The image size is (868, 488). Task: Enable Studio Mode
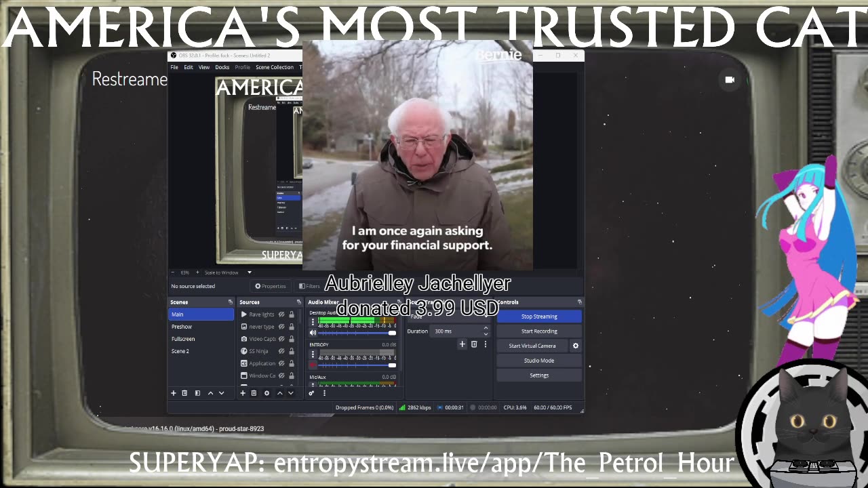(x=539, y=361)
